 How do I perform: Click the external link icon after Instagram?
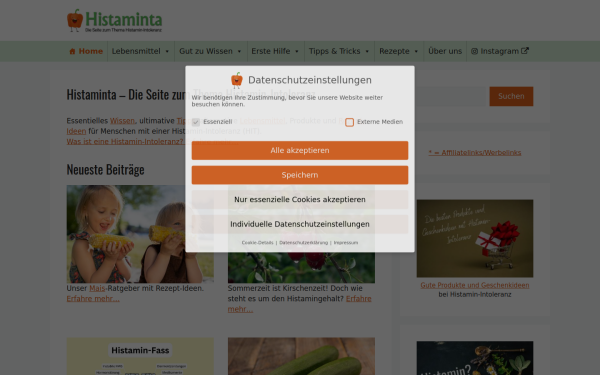click(x=525, y=51)
